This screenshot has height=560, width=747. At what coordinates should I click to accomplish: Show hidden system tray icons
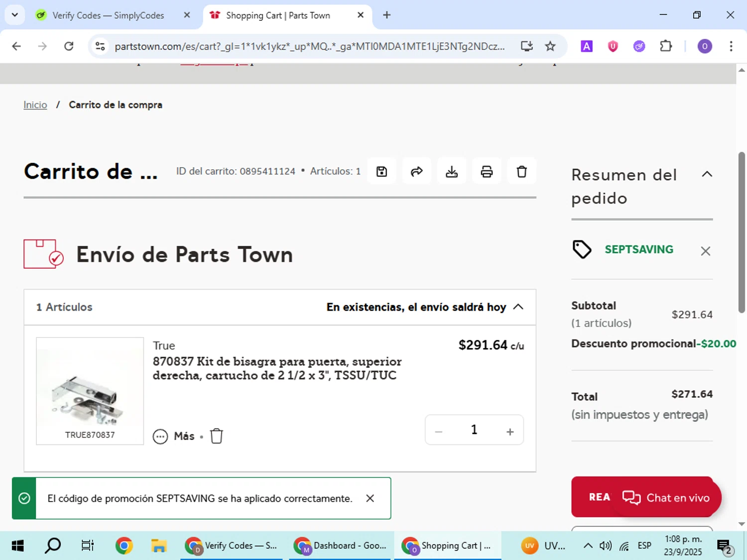pyautogui.click(x=588, y=546)
